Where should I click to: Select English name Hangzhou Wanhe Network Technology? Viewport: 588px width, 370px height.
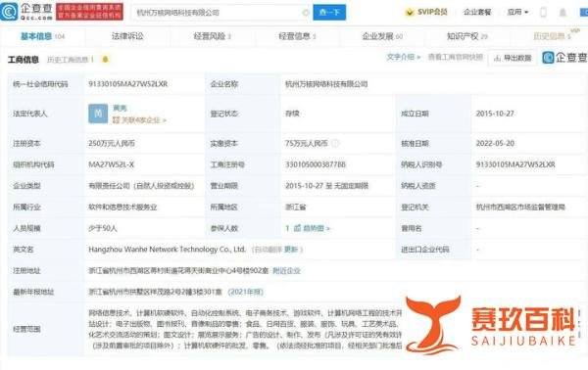(167, 250)
